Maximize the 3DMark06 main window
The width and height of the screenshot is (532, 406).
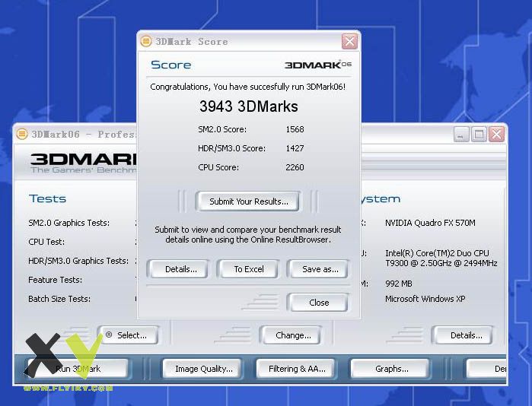[x=479, y=135]
